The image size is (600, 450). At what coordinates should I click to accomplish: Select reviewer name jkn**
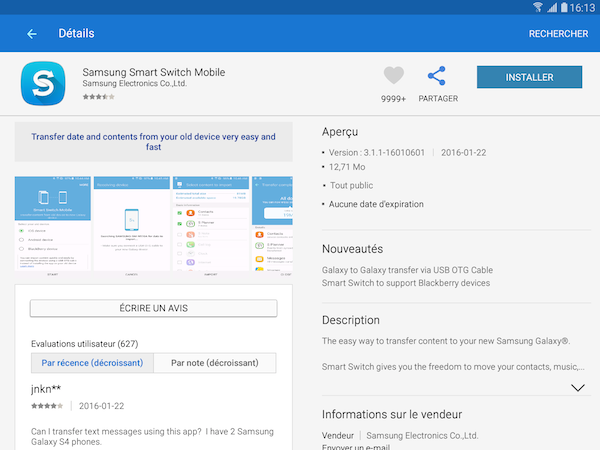click(x=46, y=389)
